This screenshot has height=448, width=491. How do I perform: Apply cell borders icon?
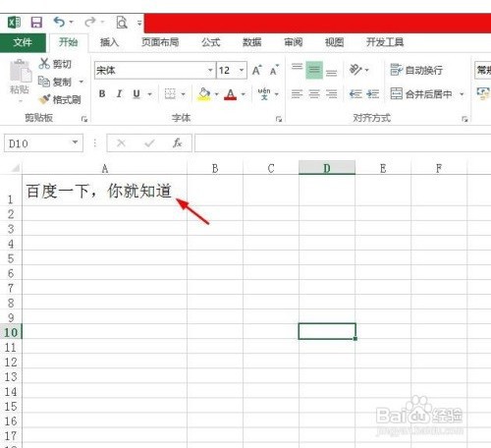click(x=170, y=94)
